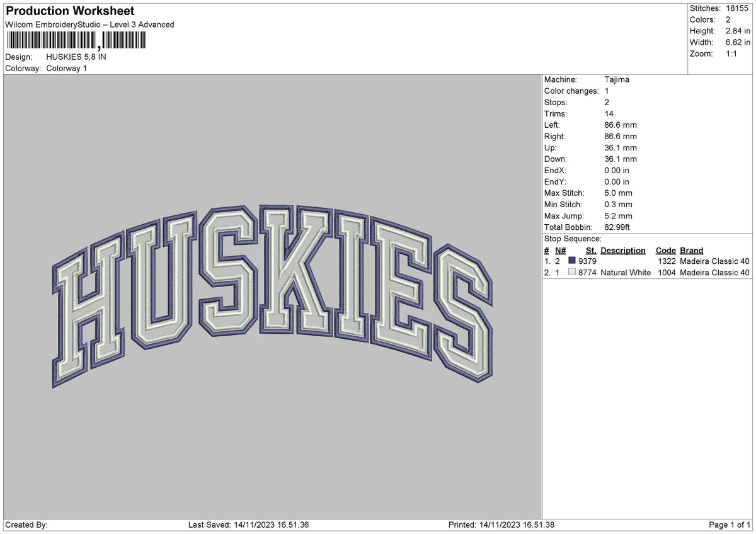Click the Right value 86.6 mm

point(621,136)
